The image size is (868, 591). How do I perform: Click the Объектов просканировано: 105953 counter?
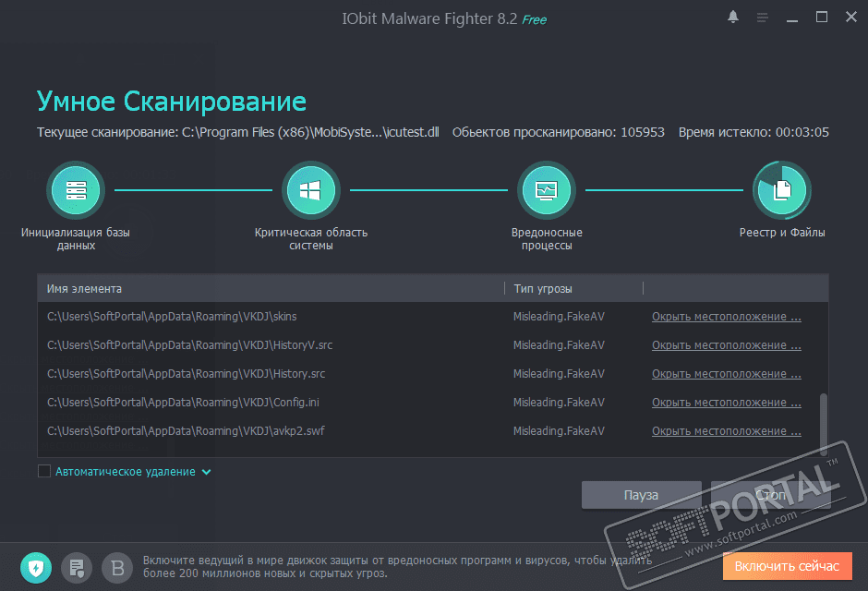pyautogui.click(x=558, y=132)
